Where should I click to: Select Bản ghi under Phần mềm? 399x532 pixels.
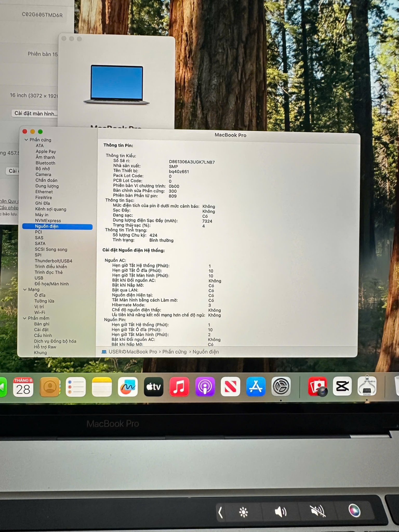click(x=42, y=324)
